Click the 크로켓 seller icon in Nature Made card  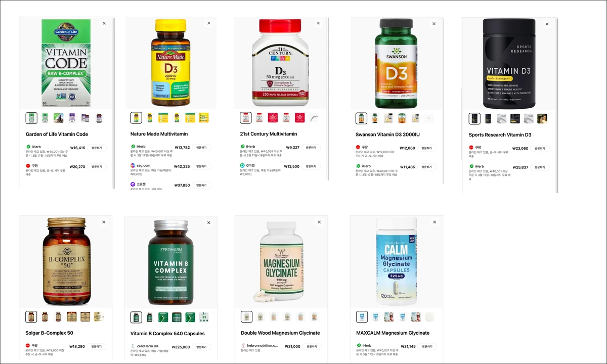coord(133,185)
